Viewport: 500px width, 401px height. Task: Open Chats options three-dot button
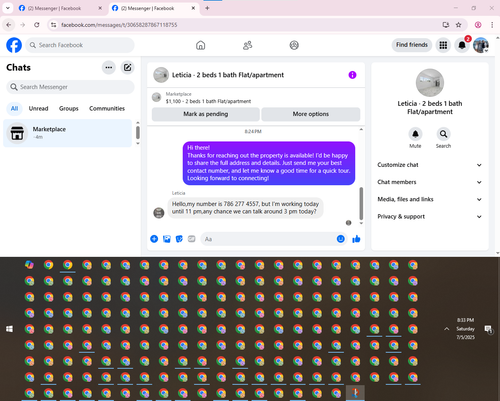point(109,67)
